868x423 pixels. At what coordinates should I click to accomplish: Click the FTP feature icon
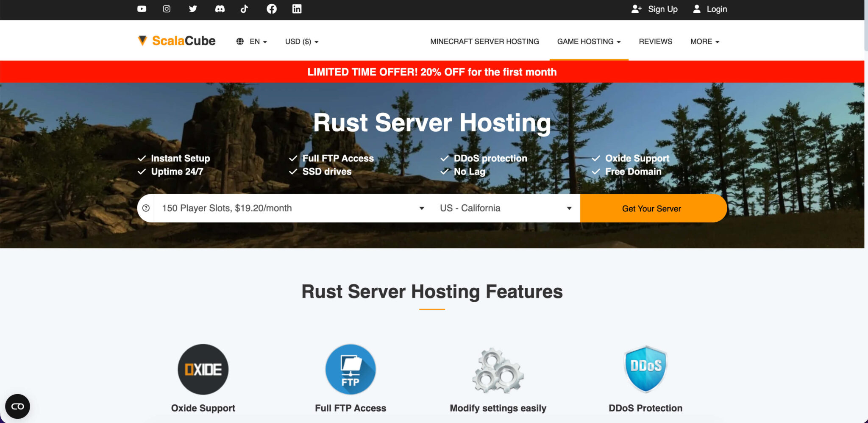(x=351, y=369)
